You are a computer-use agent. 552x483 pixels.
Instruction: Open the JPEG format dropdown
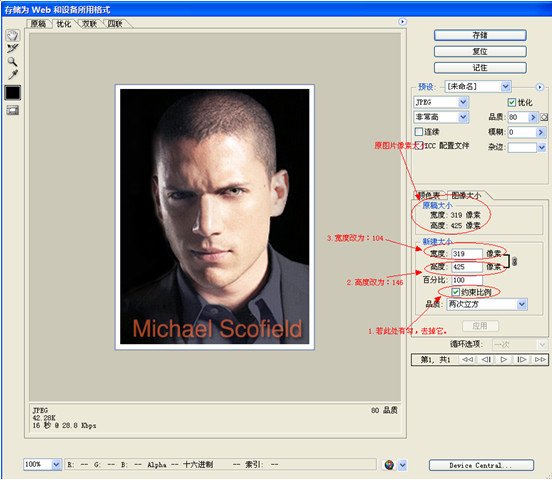click(x=440, y=102)
